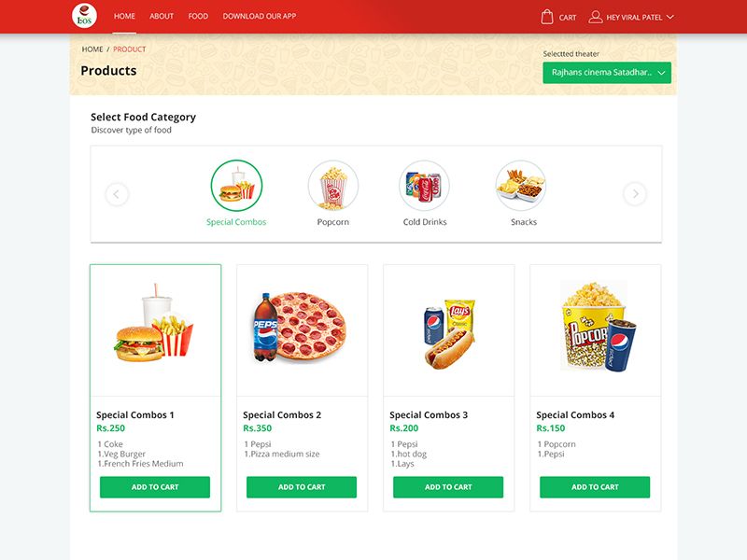747x560 pixels.
Task: Open the Special Combos 2 pizza image
Action: coord(300,327)
